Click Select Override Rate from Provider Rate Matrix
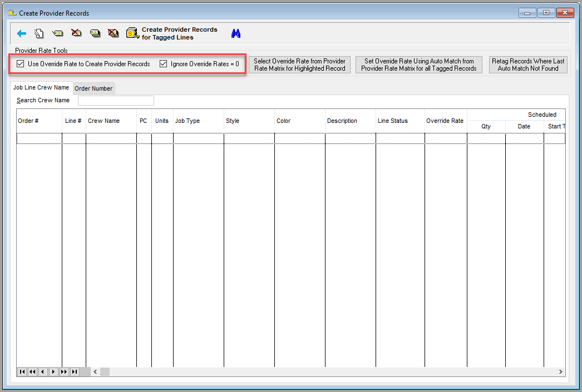582x392 pixels. click(x=299, y=64)
